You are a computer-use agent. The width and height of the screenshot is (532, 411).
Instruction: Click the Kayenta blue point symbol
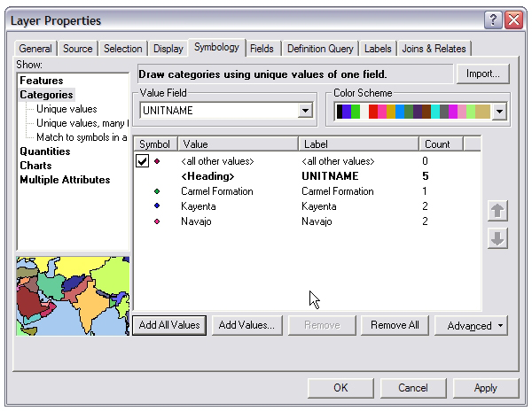(x=157, y=206)
